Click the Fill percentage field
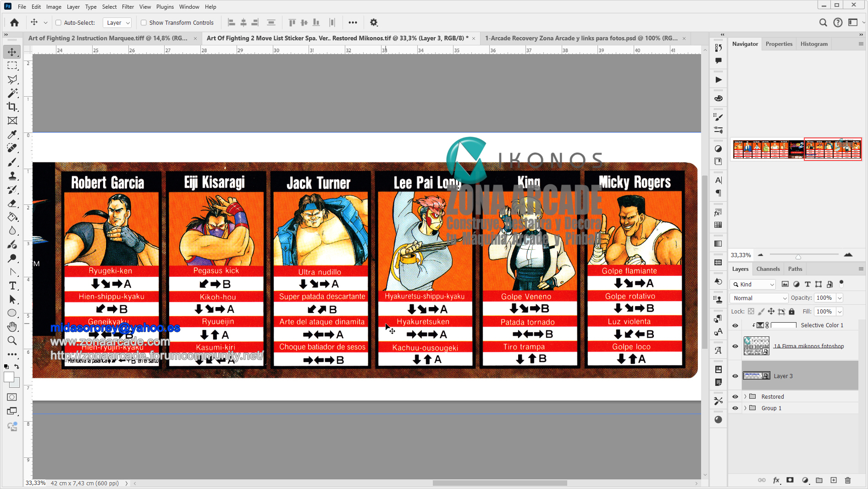This screenshot has height=489, width=868. (x=825, y=312)
